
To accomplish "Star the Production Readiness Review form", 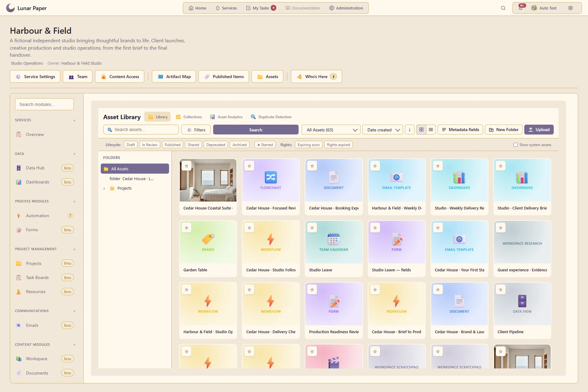I will pyautogui.click(x=312, y=289).
